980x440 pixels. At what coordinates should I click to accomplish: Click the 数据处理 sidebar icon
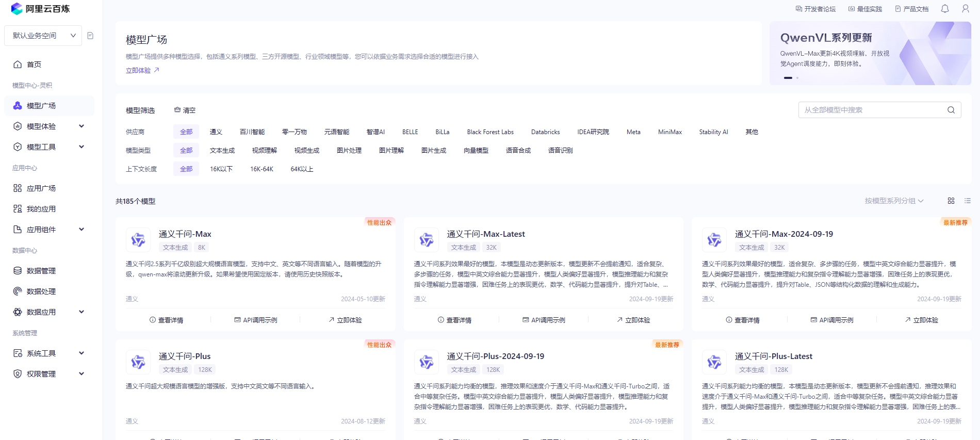(x=18, y=291)
